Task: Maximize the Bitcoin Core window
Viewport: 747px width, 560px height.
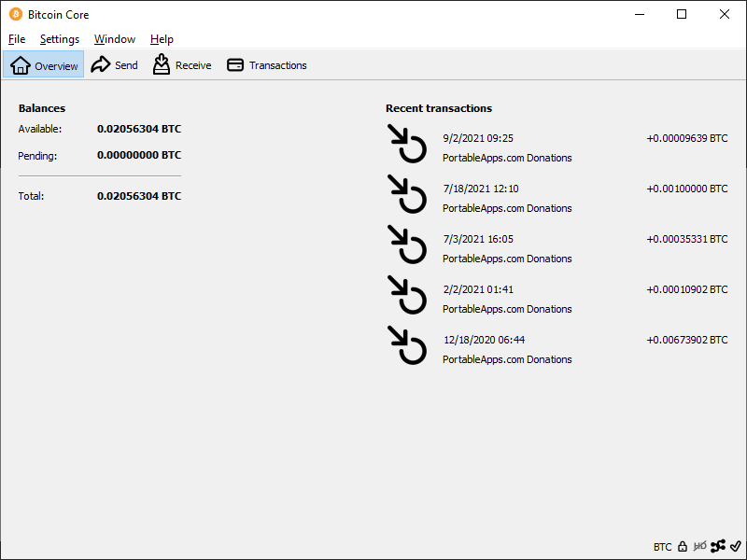Action: point(682,15)
